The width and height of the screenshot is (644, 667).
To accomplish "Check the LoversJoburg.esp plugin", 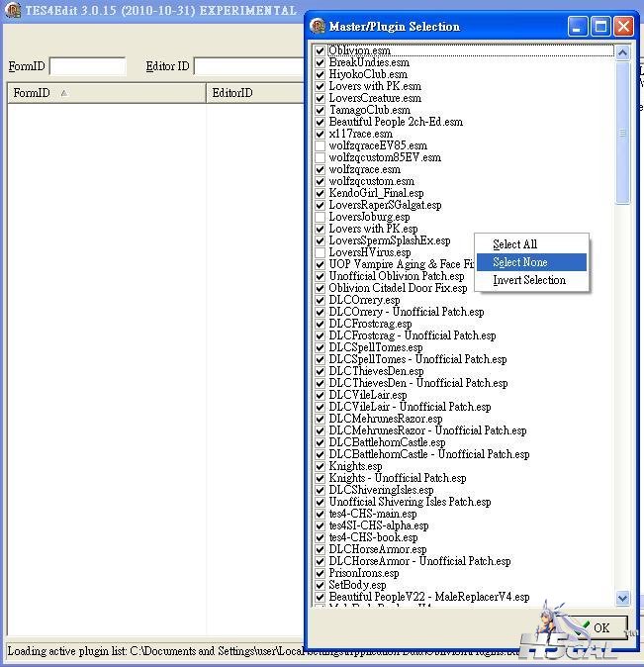I will [320, 217].
